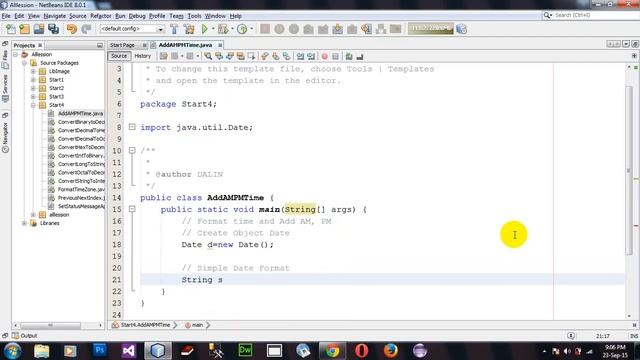Click the Uncomment editor toolbar icon
Image resolution: width=640 pixels, height=360 pixels.
click(x=360, y=56)
